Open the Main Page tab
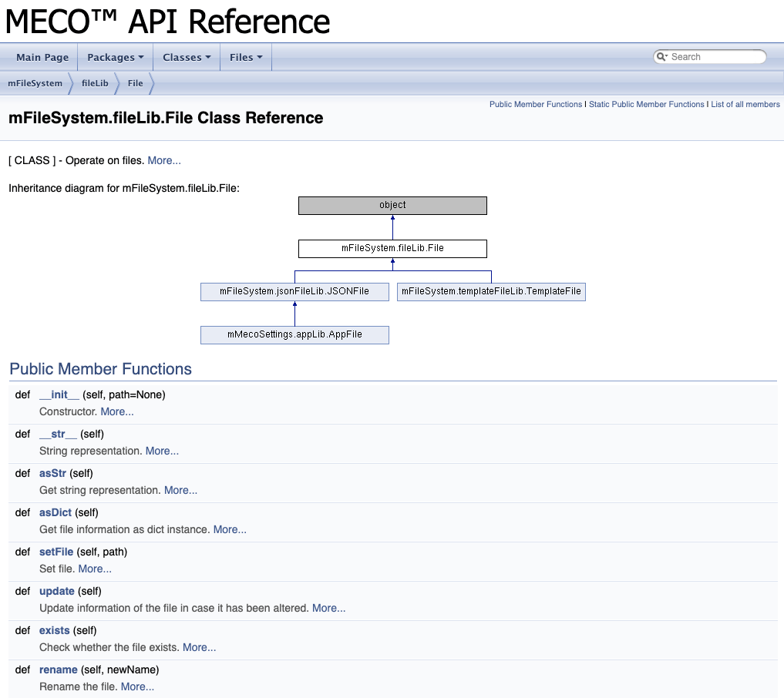This screenshot has height=698, width=784. click(x=42, y=58)
